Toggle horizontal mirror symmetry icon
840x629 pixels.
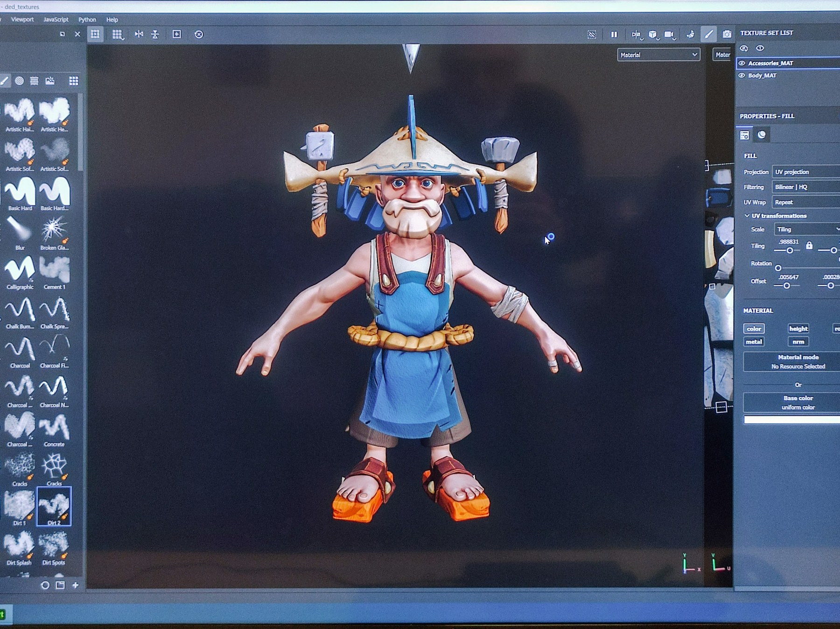click(139, 34)
